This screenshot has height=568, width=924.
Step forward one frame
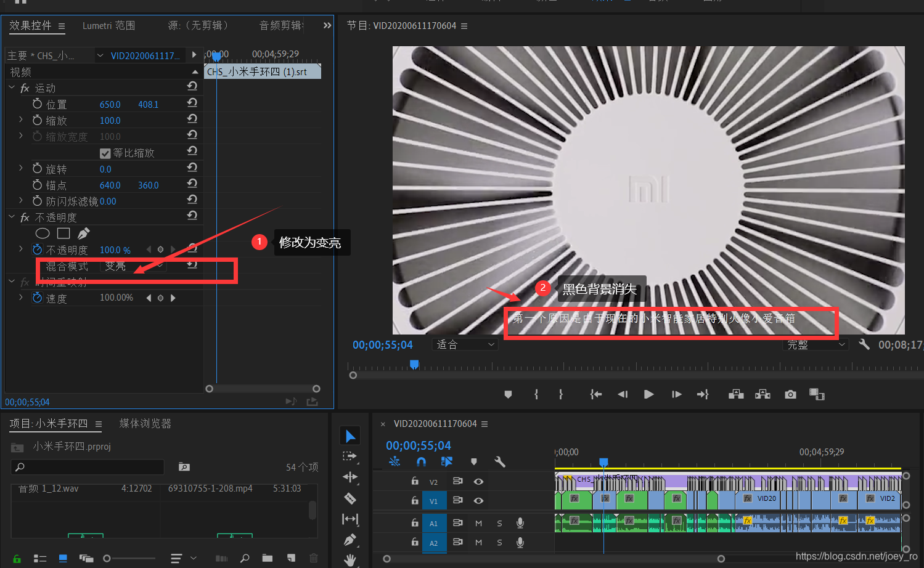(x=676, y=394)
